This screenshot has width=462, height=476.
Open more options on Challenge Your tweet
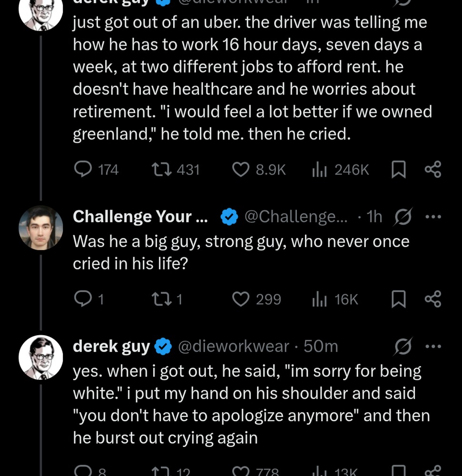coord(433,217)
